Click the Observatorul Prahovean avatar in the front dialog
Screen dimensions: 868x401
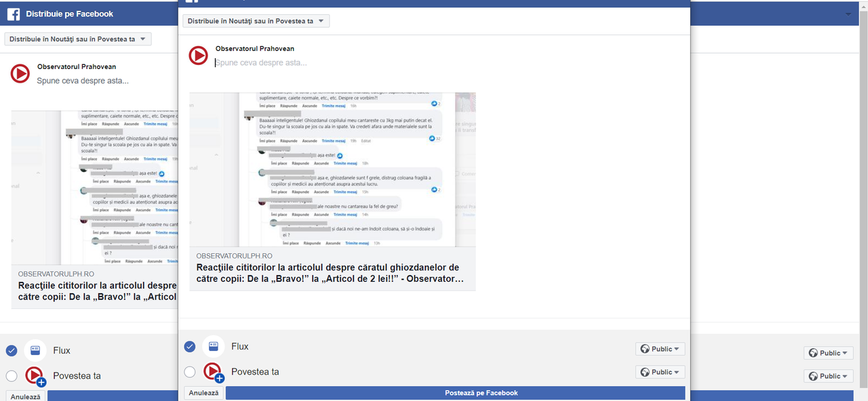(x=198, y=56)
